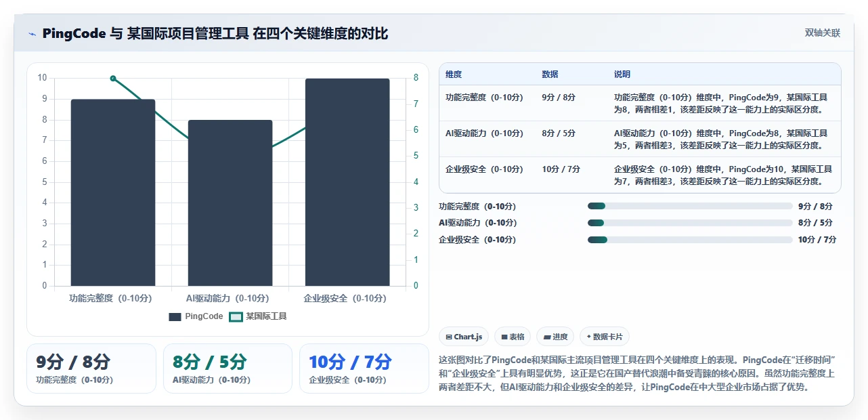Screen dimensions: 868x420
Task: Click the 企业级安全 description cell in the table
Action: tap(724, 175)
